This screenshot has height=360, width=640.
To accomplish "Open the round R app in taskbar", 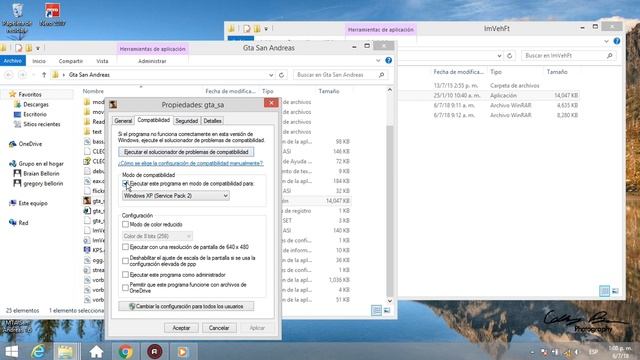I will [x=154, y=351].
